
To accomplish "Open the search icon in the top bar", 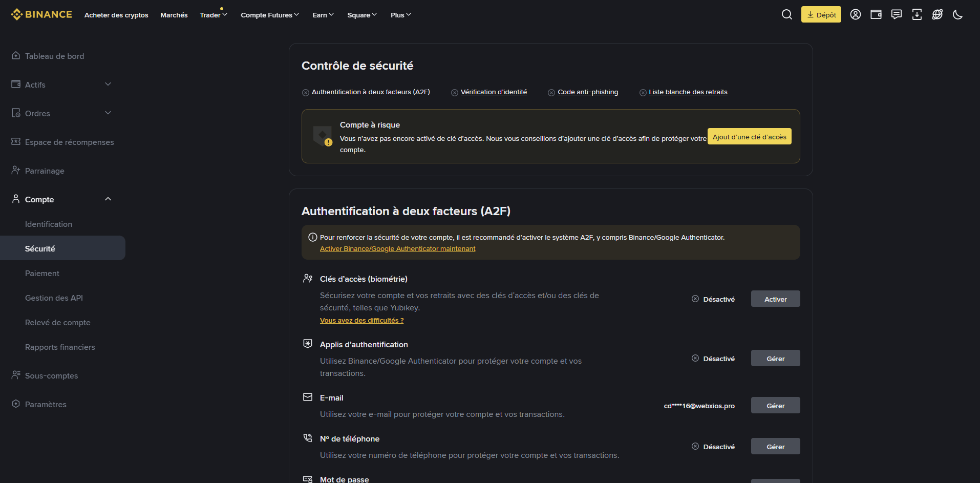I will [x=786, y=14].
